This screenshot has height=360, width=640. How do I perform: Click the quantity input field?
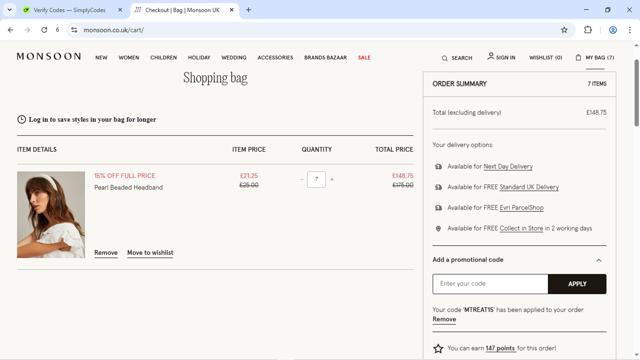click(x=316, y=179)
